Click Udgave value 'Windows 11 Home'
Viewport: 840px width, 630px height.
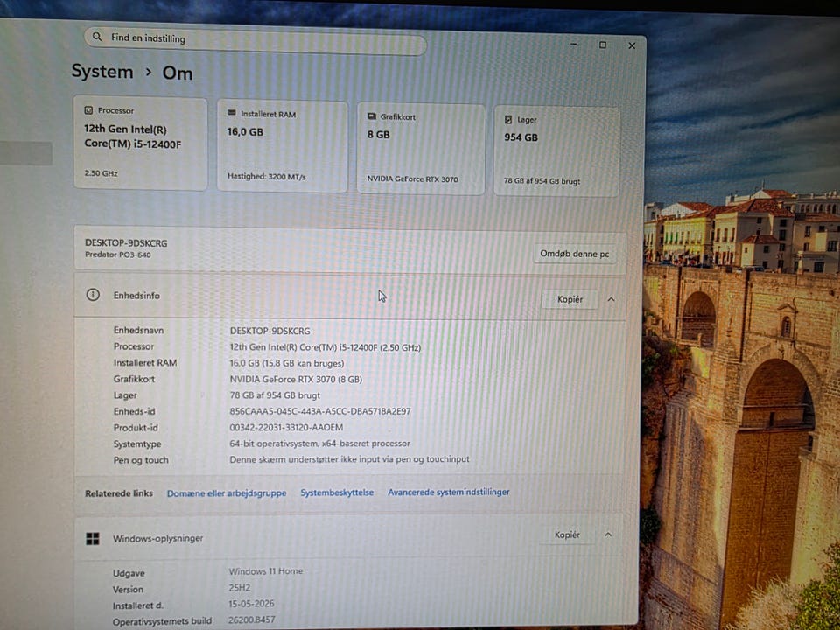pos(266,571)
